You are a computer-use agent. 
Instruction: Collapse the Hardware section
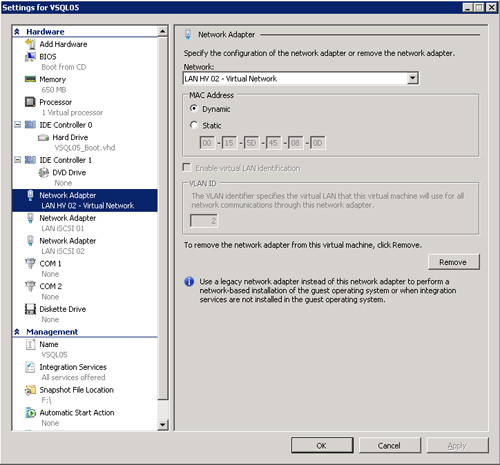click(x=17, y=32)
